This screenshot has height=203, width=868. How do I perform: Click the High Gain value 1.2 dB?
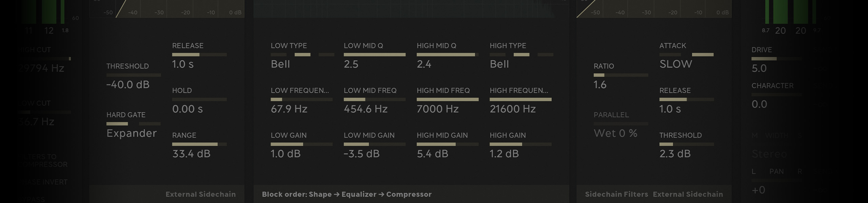504,154
